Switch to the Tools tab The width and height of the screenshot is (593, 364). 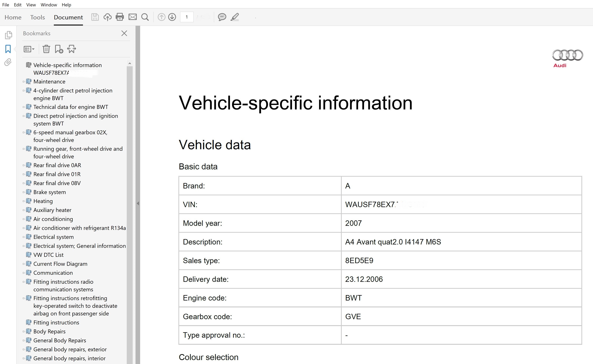38,17
